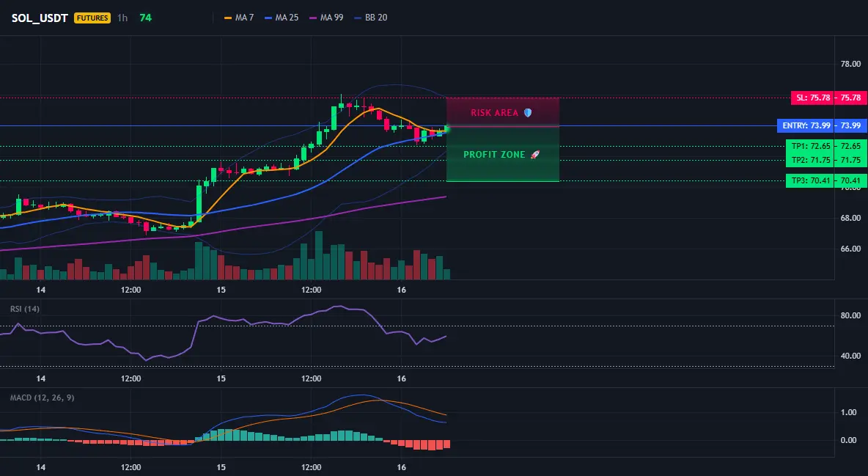This screenshot has width=868, height=476.
Task: Click the rocket icon beside PROFIT ZONE
Action: [534, 155]
